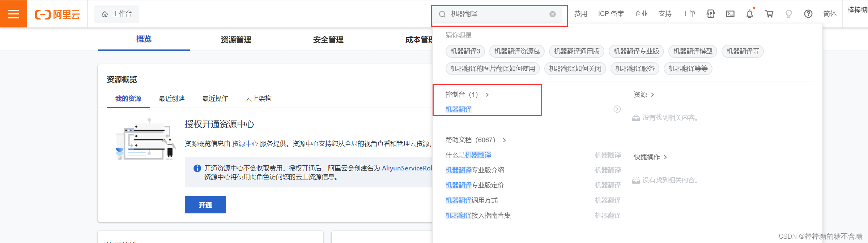Click the 资源中心 link
The image size is (868, 243).
[245, 144]
